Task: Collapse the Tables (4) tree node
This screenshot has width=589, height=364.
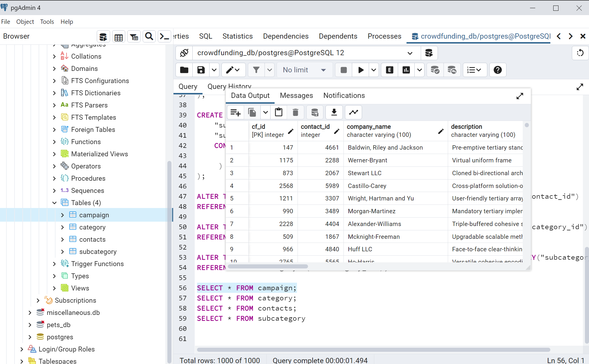Action: pyautogui.click(x=54, y=203)
